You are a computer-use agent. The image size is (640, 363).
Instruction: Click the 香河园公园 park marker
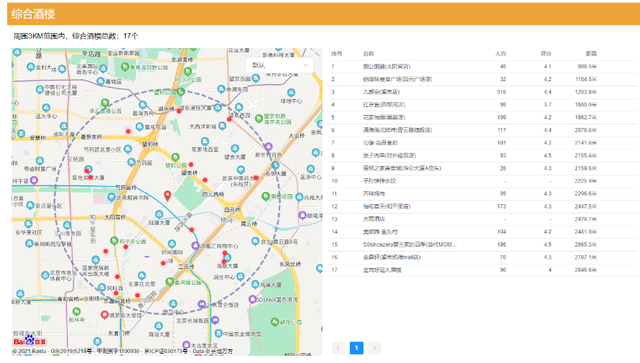coord(170,282)
